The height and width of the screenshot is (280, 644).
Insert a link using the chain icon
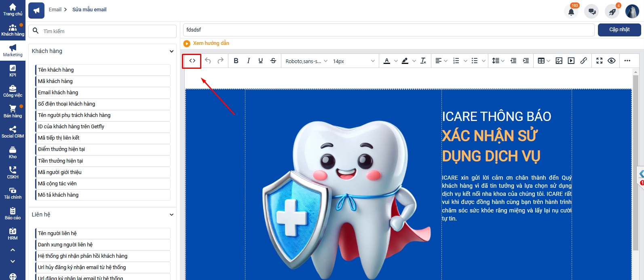[x=583, y=61]
